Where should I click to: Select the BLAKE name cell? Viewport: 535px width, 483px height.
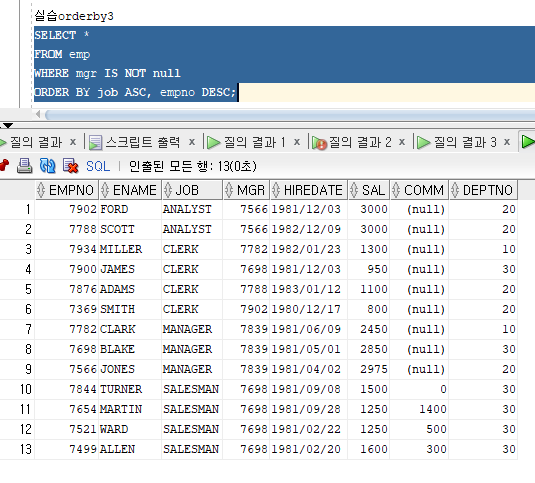point(130,349)
